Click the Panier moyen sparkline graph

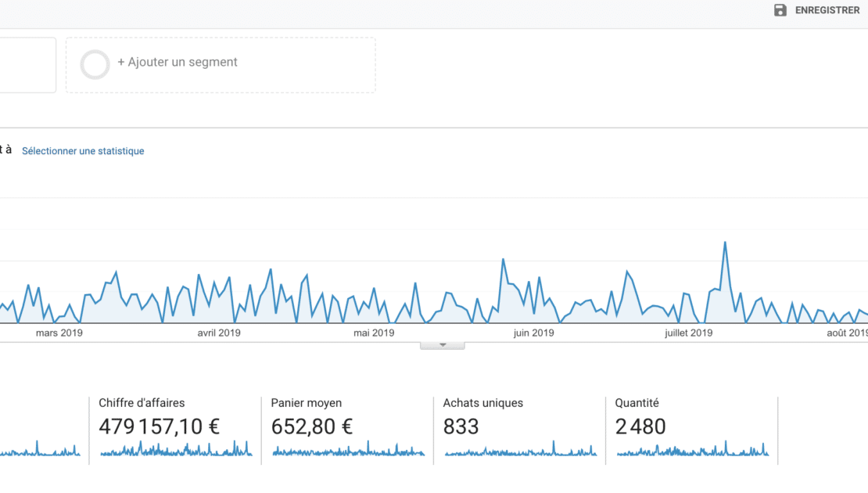348,451
